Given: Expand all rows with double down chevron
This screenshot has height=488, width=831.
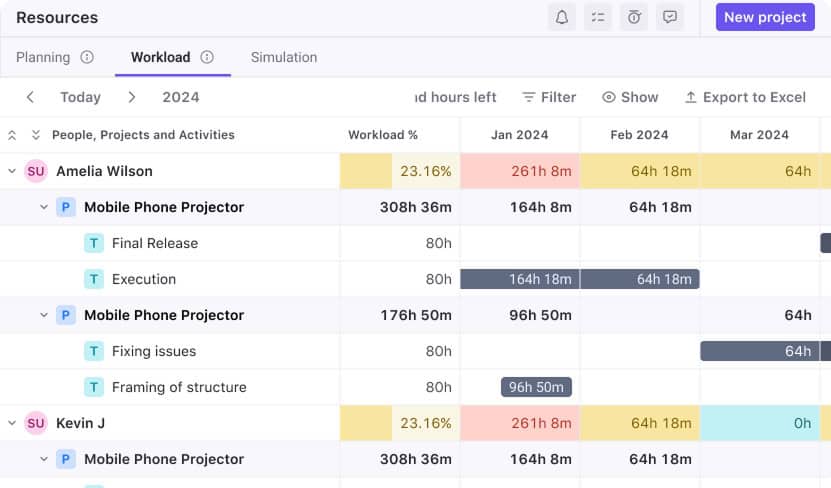Looking at the screenshot, I should 35,135.
